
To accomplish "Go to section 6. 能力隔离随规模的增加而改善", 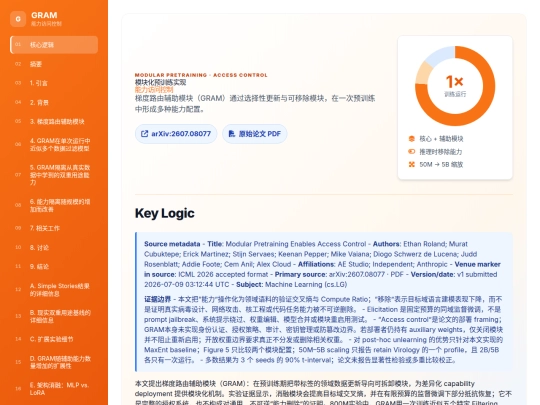I will coord(54,205).
